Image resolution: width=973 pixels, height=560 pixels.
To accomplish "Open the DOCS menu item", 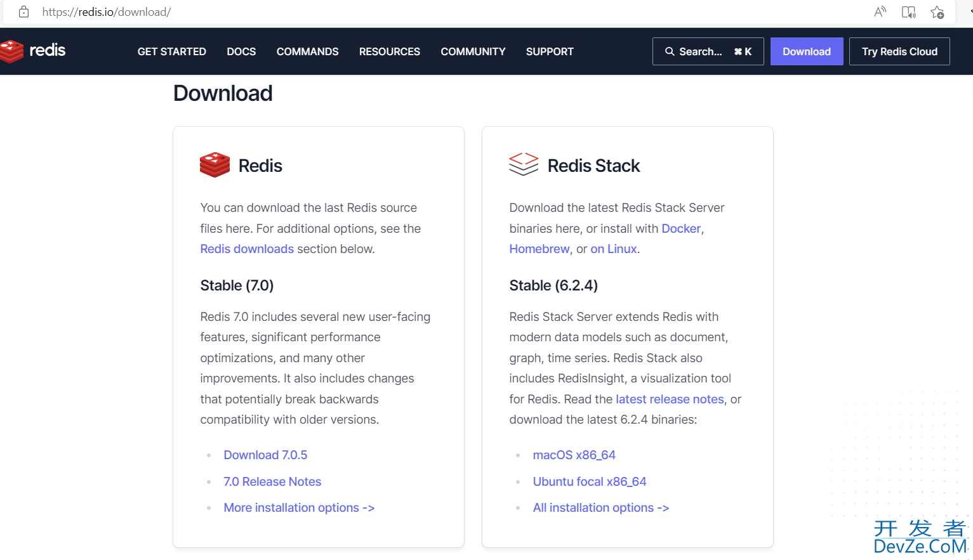I will pos(241,51).
